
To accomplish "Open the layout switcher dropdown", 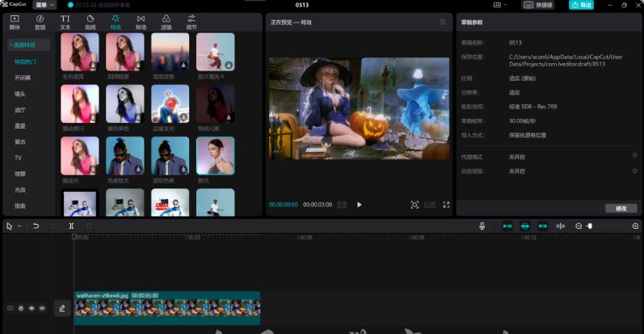I will pos(500,5).
